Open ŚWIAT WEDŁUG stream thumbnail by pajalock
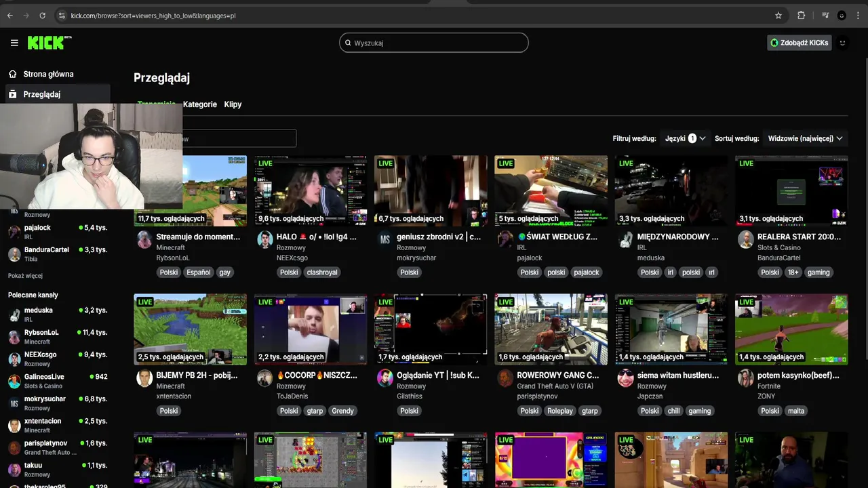This screenshot has height=488, width=868. click(551, 190)
